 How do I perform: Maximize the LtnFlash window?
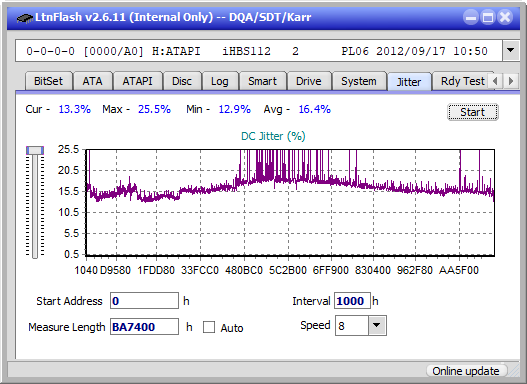pyautogui.click(x=488, y=17)
